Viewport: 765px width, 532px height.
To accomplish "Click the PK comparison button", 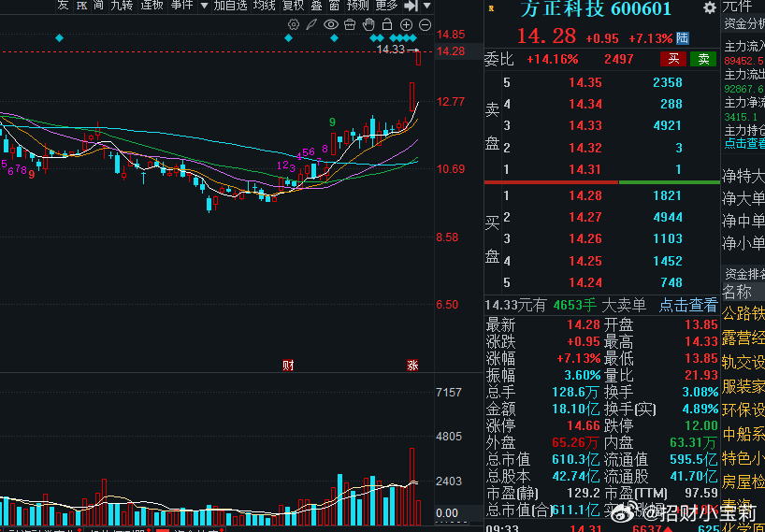I will 82,6.
